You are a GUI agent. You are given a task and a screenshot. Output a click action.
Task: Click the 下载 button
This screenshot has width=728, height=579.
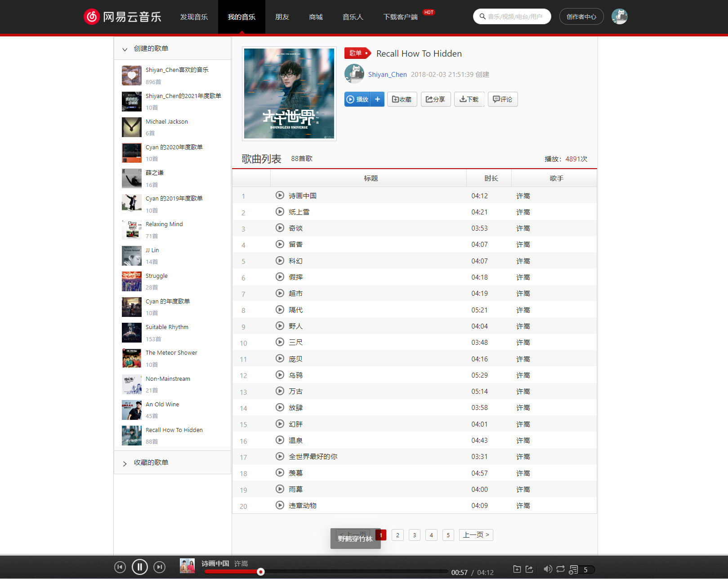(469, 99)
